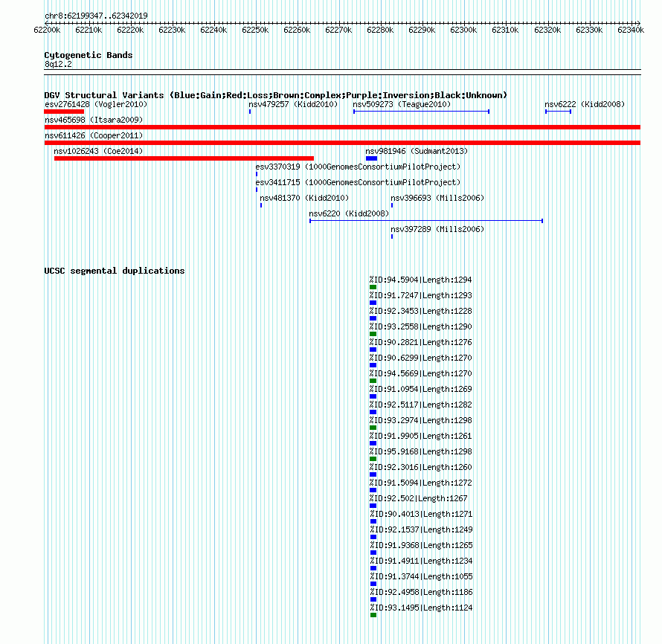Click the blue gain bar under nsv981946
662x644 pixels.
[x=371, y=158]
